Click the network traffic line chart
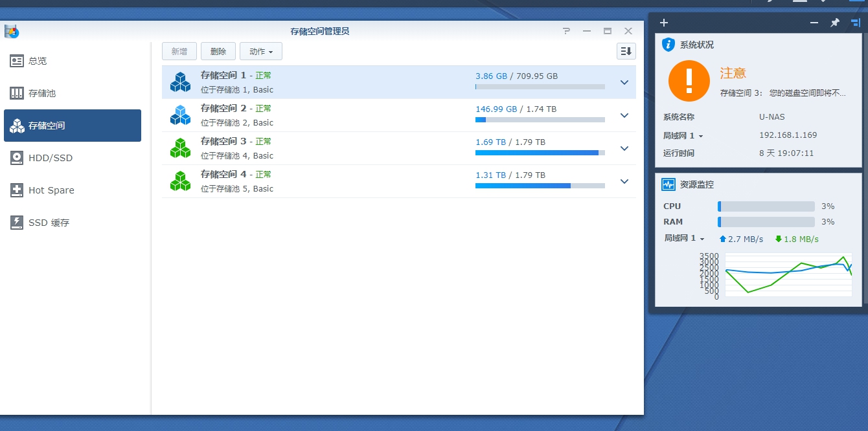This screenshot has height=431, width=868. [788, 275]
